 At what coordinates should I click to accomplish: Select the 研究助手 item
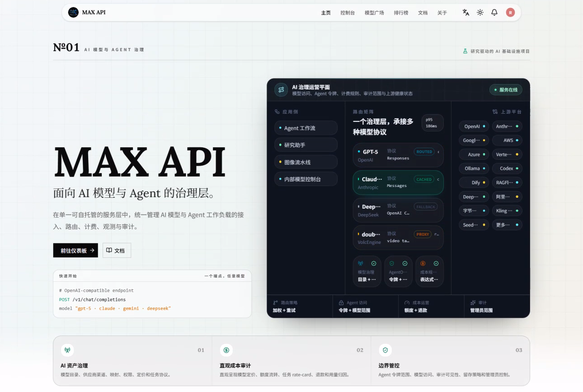[x=306, y=145]
